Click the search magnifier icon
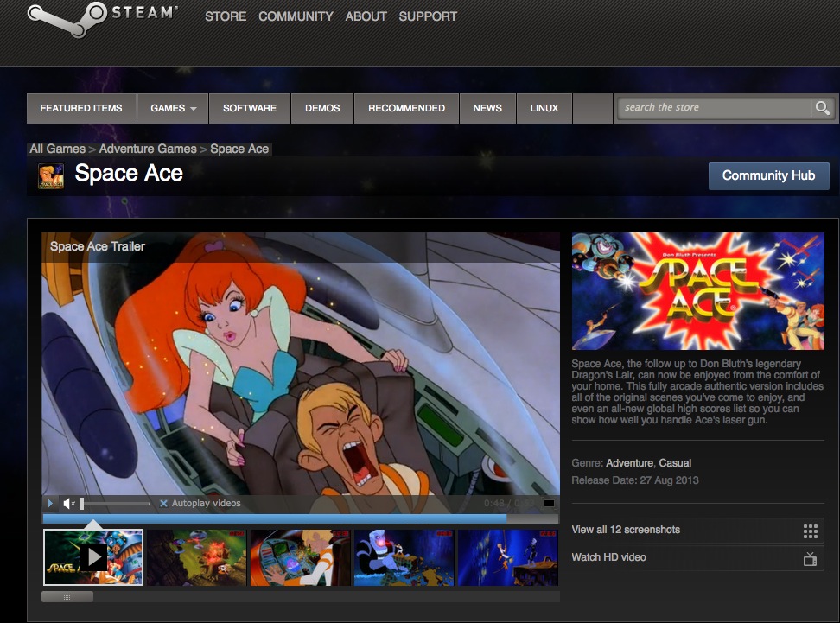The width and height of the screenshot is (840, 623). point(823,108)
